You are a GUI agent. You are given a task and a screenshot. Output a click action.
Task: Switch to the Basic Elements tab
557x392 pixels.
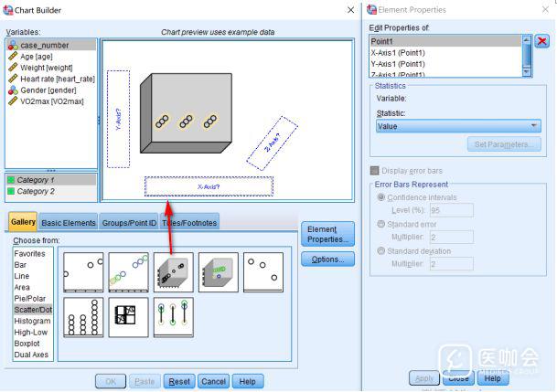point(69,222)
